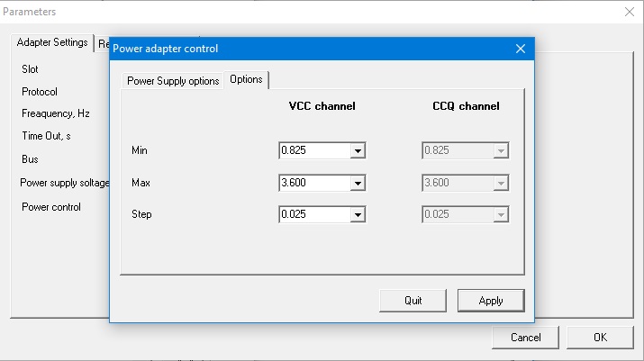Expand the VCC channel Max dropdown arrow

pyautogui.click(x=358, y=183)
